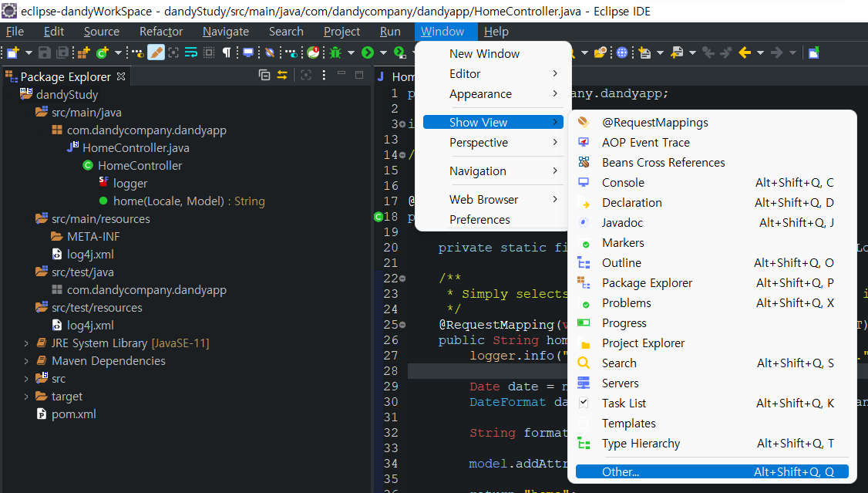The image size is (868, 493).
Task: Toggle Link with Editor in Package Explorer
Action: tap(282, 75)
